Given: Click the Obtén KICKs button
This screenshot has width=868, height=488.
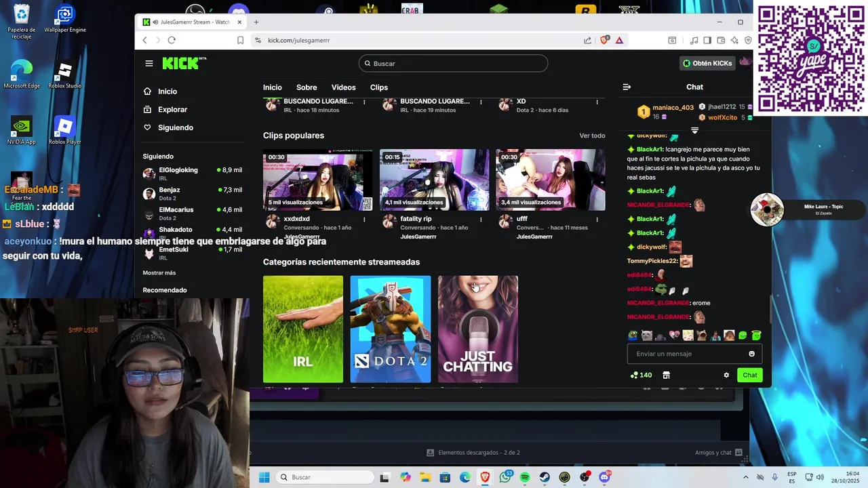Looking at the screenshot, I should [707, 63].
